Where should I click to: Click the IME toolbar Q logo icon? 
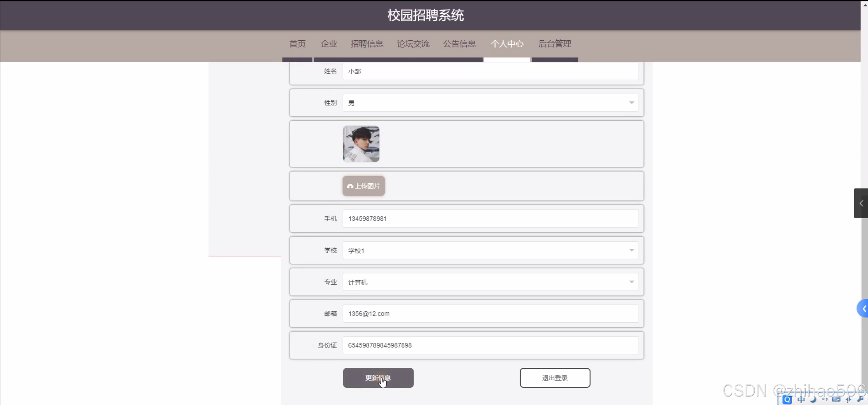(787, 400)
